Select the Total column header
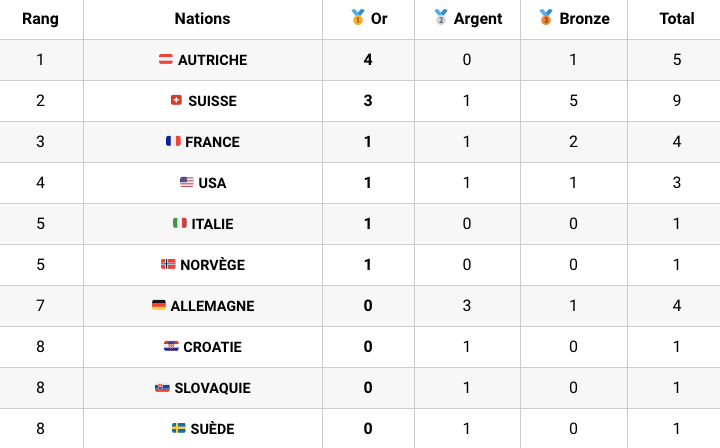Image resolution: width=720 pixels, height=448 pixels. point(677,18)
